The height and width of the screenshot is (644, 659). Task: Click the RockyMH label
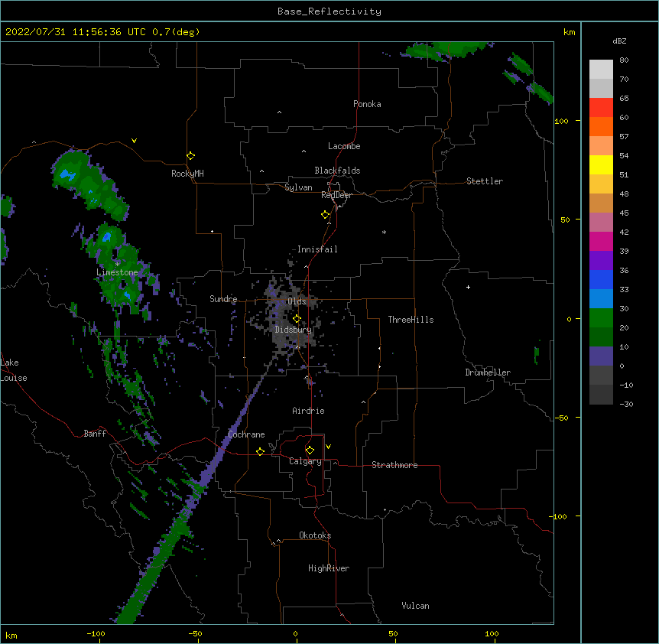(x=187, y=174)
